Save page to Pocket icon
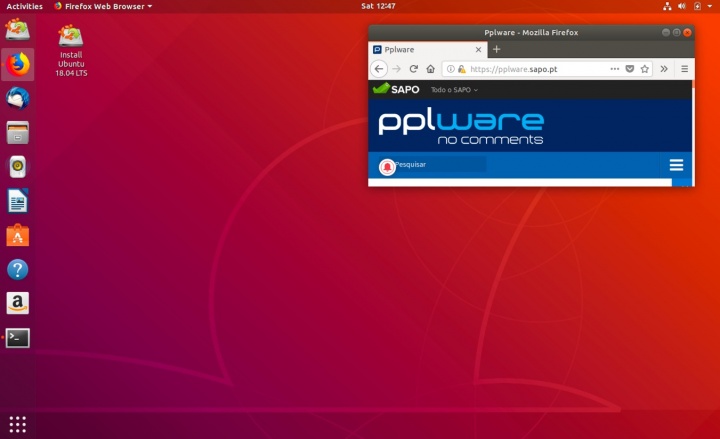This screenshot has width=720, height=439. [630, 69]
